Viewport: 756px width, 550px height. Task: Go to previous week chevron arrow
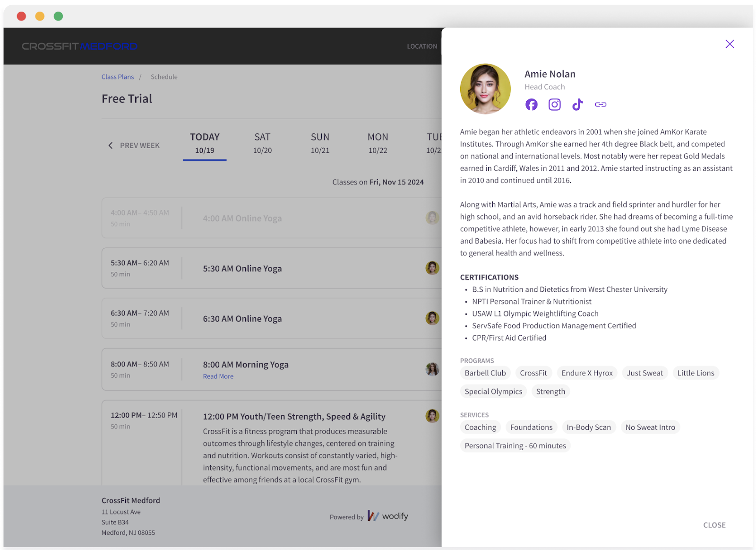click(x=111, y=145)
